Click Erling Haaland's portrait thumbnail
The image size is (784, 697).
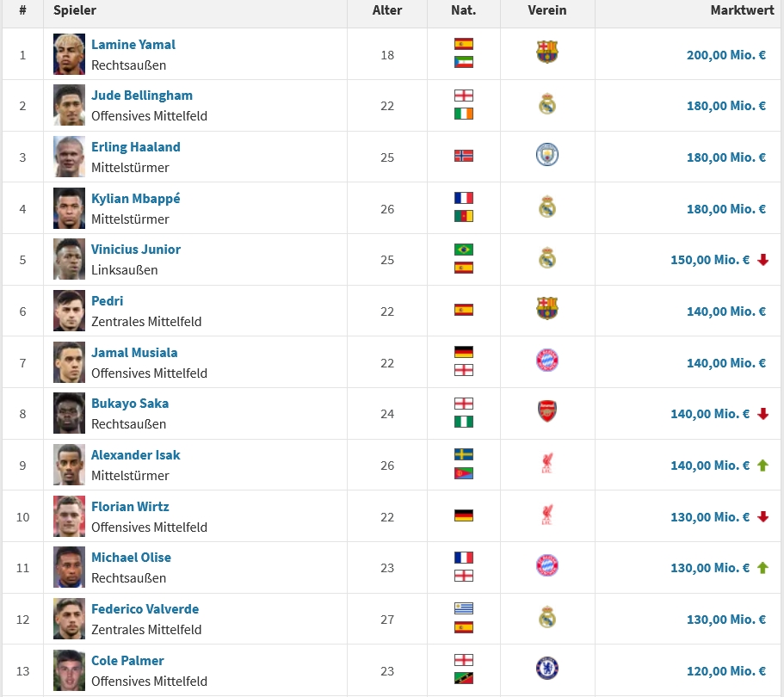[69, 157]
